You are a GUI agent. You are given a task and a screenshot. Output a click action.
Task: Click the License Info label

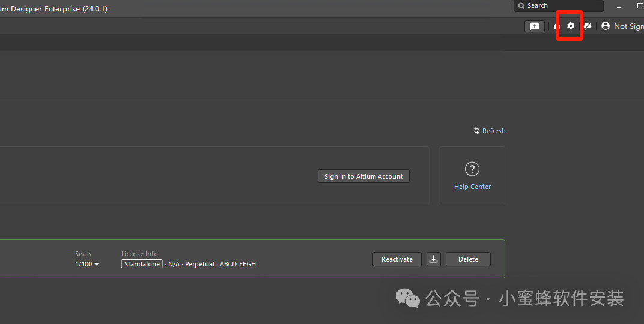tap(139, 254)
